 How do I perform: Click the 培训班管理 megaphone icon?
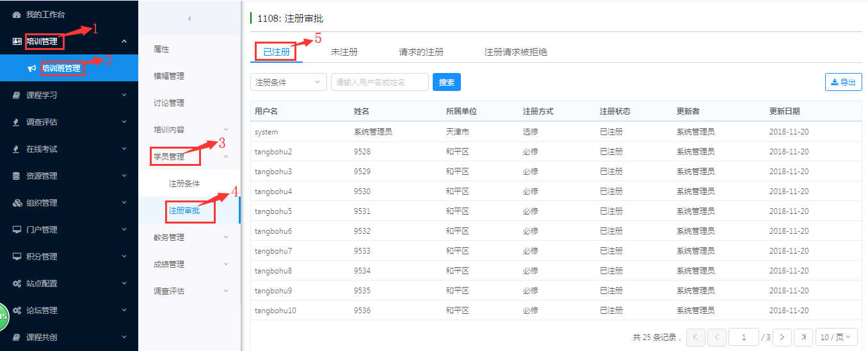[x=32, y=69]
